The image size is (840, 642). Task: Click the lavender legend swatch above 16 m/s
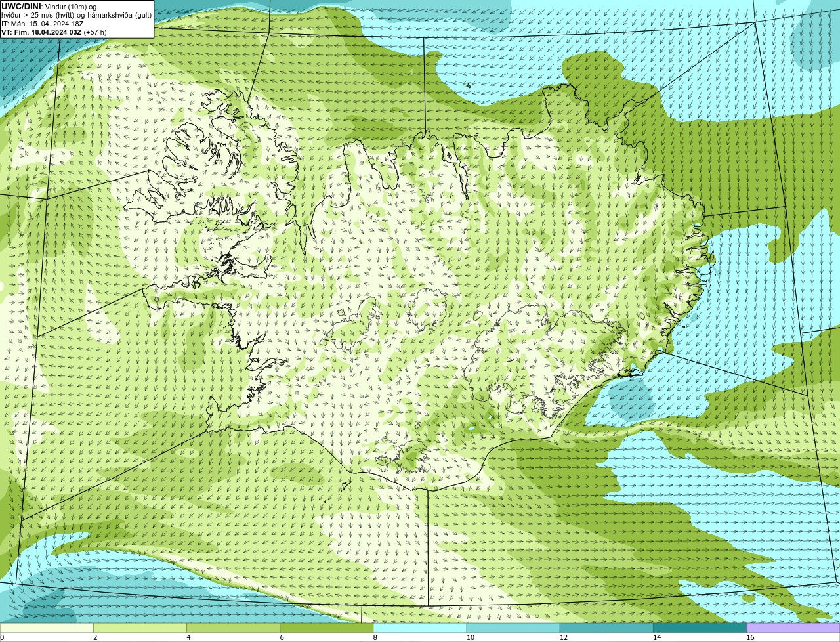click(793, 628)
